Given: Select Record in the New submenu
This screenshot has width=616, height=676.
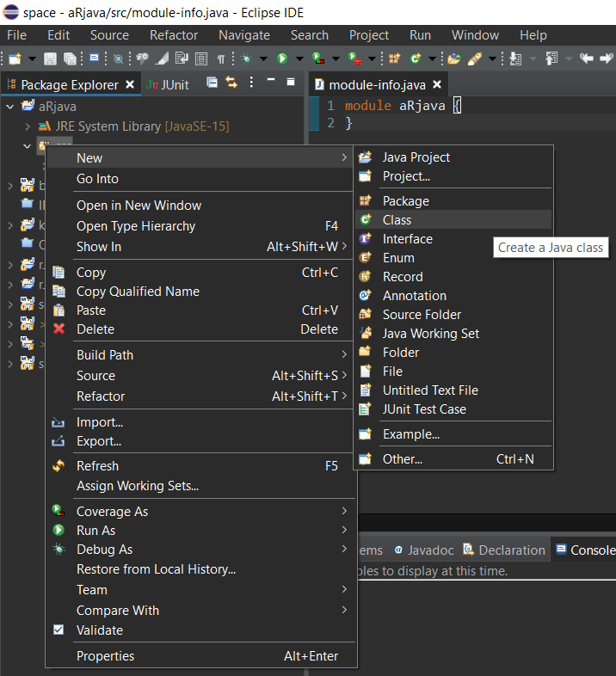Looking at the screenshot, I should click(453, 277).
